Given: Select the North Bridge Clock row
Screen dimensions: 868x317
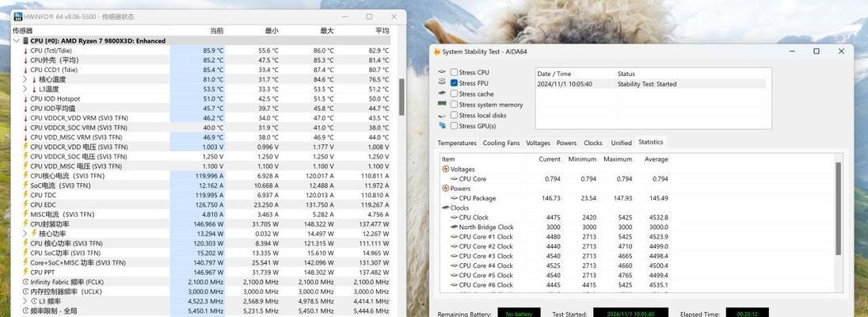Looking at the screenshot, I should coord(555,227).
